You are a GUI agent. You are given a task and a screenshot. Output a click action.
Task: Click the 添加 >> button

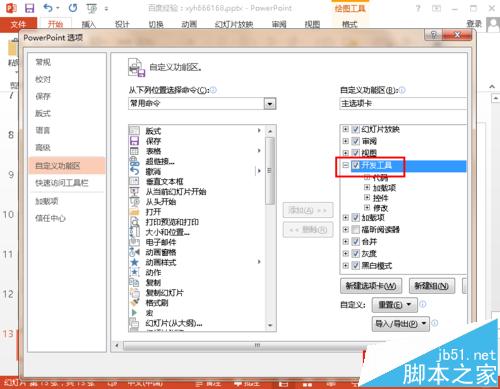[x=308, y=210]
